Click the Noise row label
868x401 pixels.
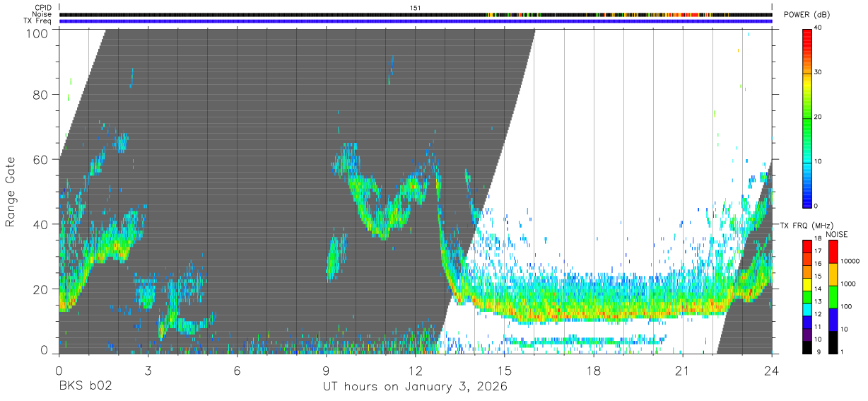[42, 14]
